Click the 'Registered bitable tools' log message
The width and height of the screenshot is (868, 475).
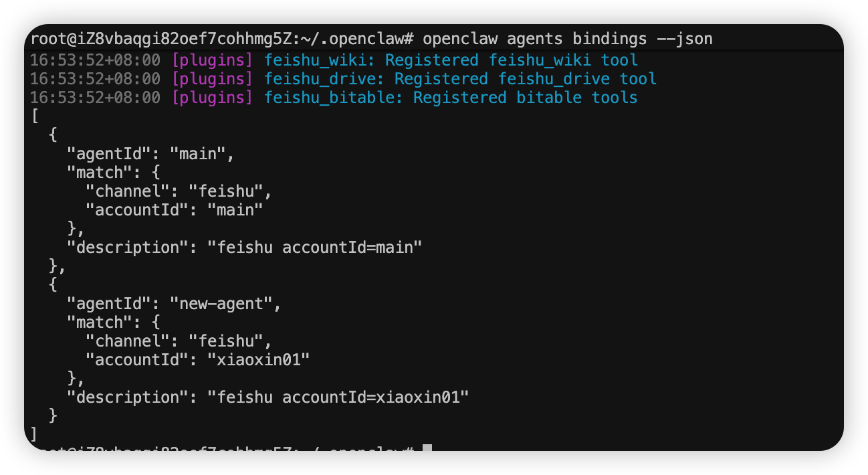tap(525, 98)
